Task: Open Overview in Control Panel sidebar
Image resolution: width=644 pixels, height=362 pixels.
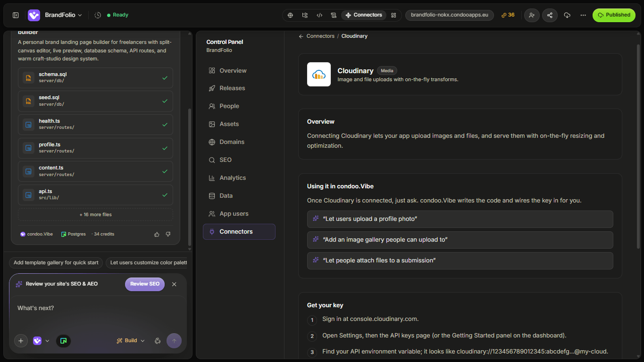Action: [239, 71]
